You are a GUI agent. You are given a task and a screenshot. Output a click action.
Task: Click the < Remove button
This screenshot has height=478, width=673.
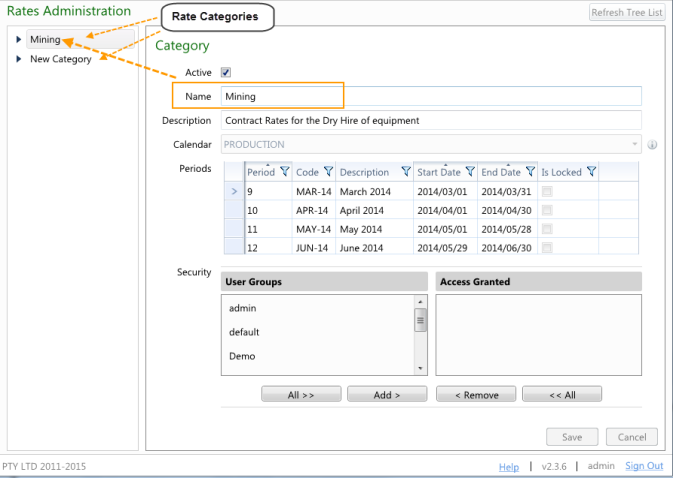tap(476, 394)
